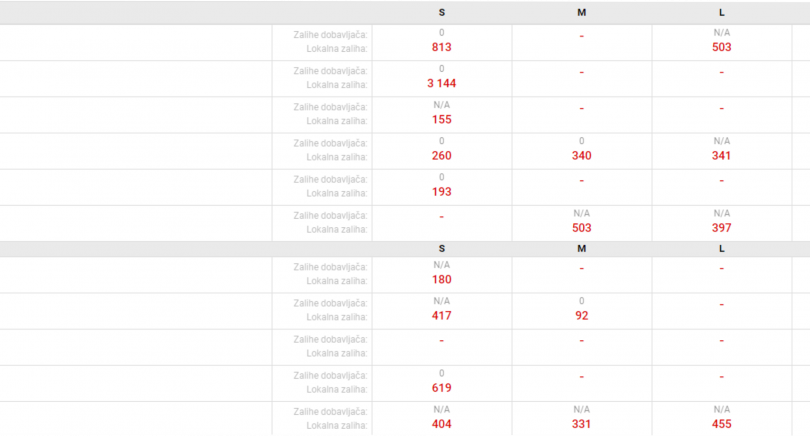Image resolution: width=810 pixels, height=436 pixels.
Task: Click the 92 value in column M
Action: coord(582,316)
